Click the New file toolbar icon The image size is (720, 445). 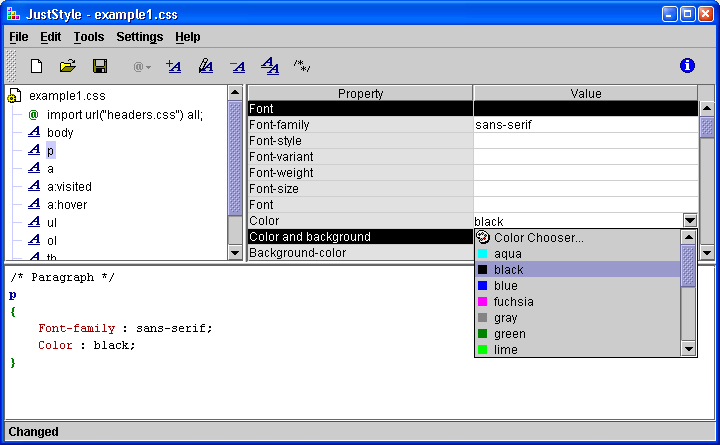pyautogui.click(x=36, y=66)
